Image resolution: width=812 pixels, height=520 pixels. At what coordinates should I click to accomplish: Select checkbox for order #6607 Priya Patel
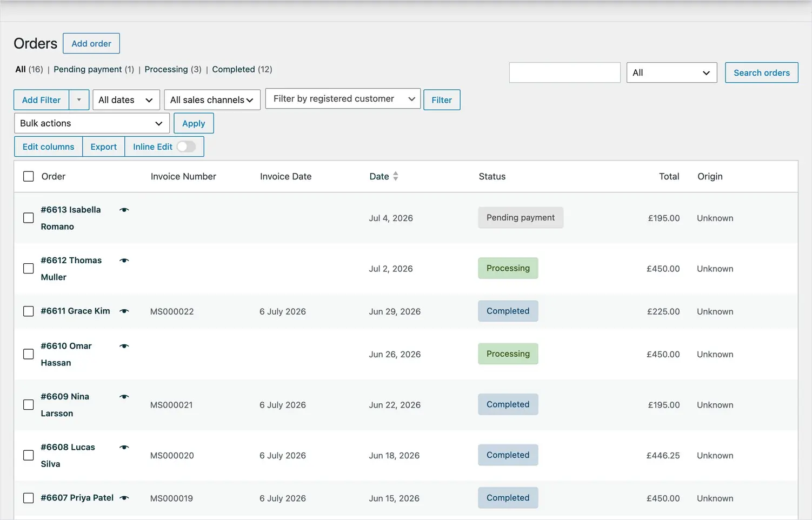(x=29, y=498)
